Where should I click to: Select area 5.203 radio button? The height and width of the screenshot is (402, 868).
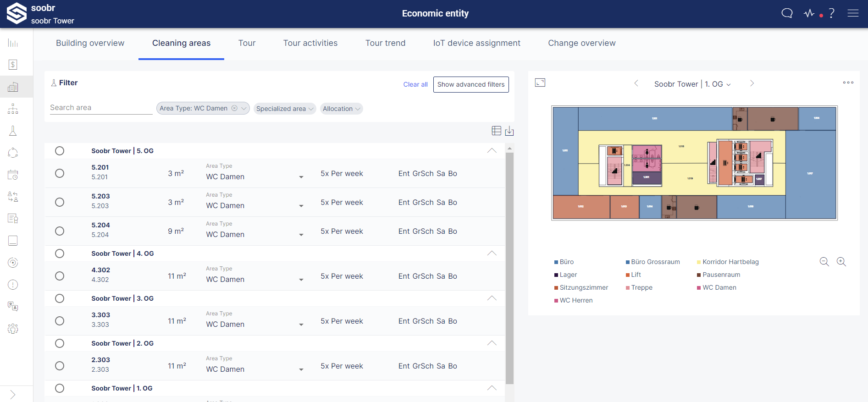point(60,202)
